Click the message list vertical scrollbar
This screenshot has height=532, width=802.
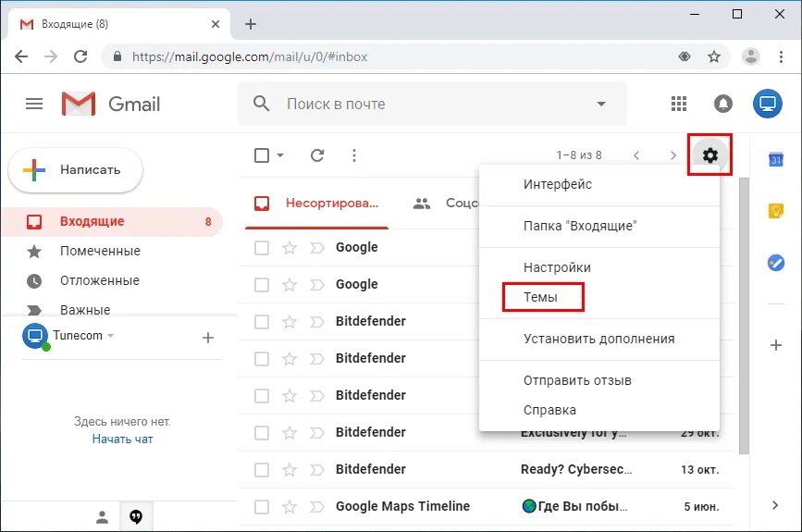point(745,315)
